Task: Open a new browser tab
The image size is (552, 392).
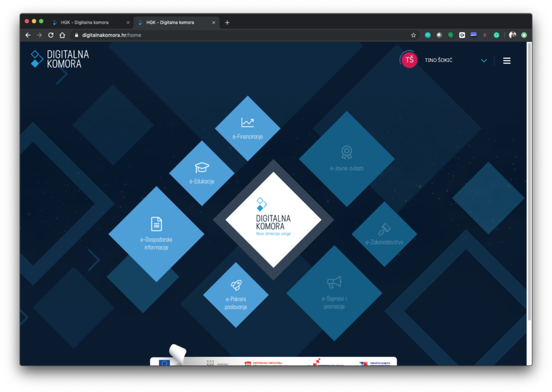Action: click(x=227, y=23)
